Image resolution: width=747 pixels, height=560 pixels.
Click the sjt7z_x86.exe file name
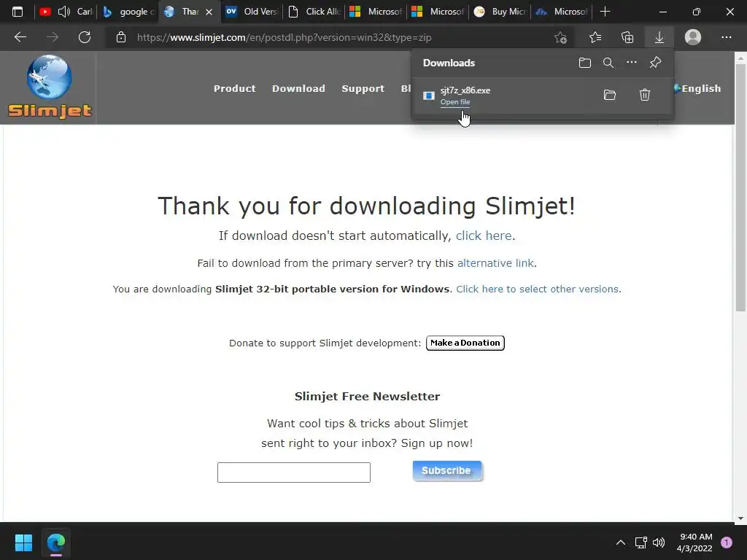pos(465,90)
